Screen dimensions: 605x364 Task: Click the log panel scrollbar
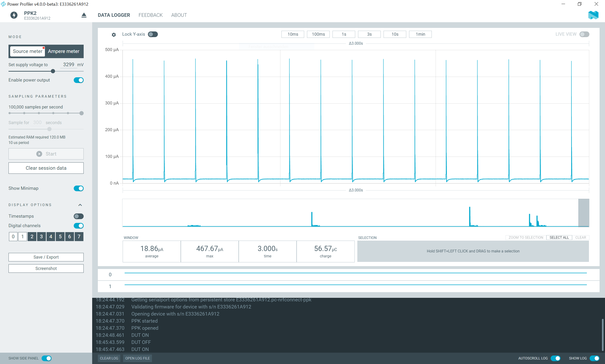coord(602,335)
